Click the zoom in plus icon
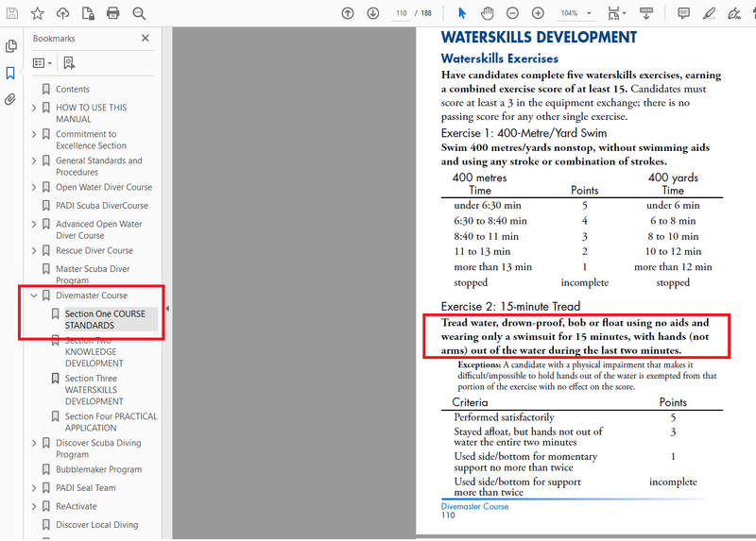The width and height of the screenshot is (756, 541). (x=538, y=13)
